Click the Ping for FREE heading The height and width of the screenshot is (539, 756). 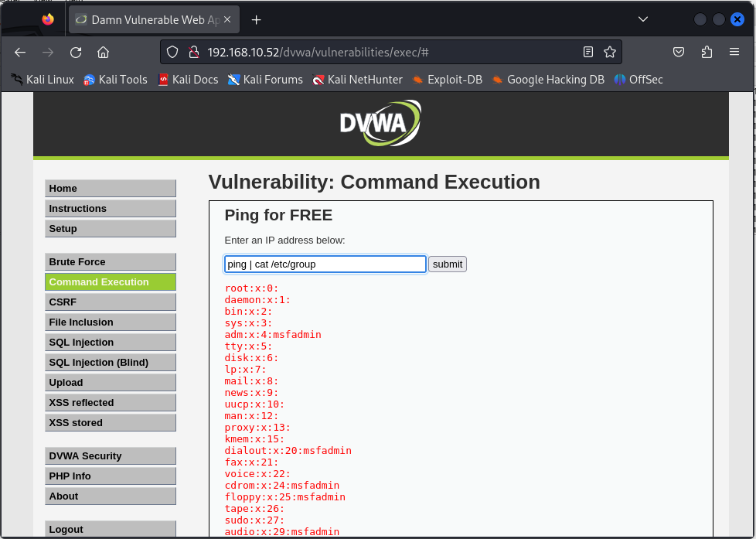pyautogui.click(x=279, y=215)
